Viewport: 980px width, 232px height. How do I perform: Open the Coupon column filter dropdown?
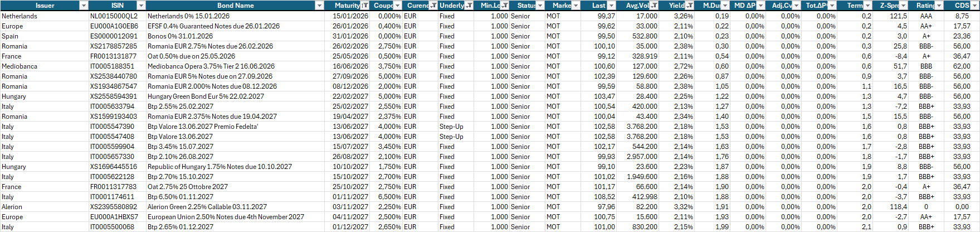pyautogui.click(x=397, y=6)
